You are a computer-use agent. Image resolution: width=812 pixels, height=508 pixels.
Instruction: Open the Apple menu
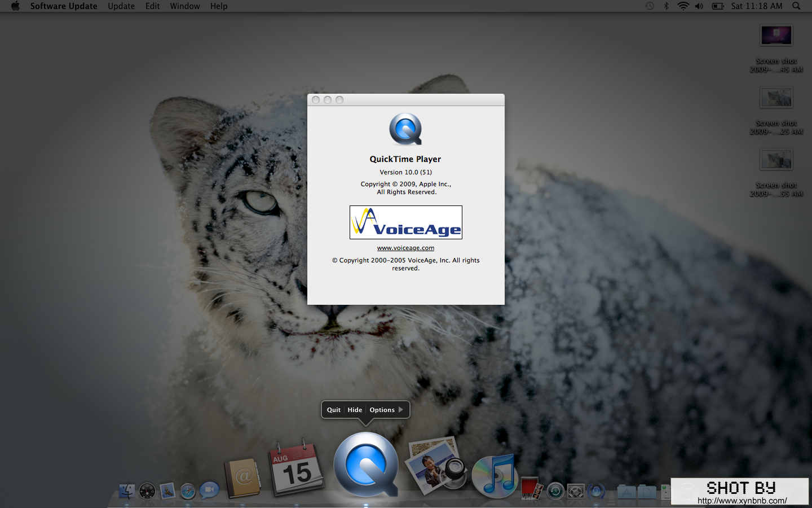click(15, 6)
